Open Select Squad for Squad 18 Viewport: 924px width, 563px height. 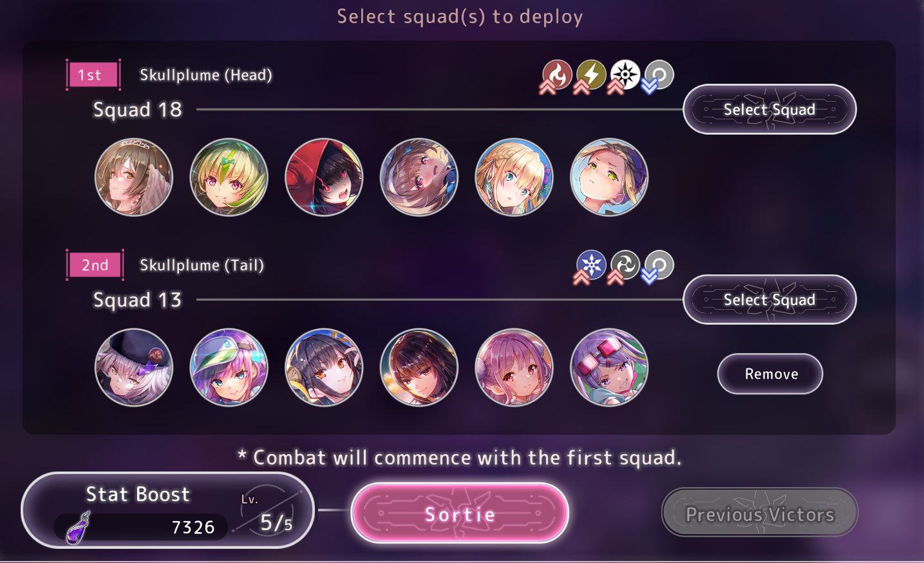tap(769, 110)
